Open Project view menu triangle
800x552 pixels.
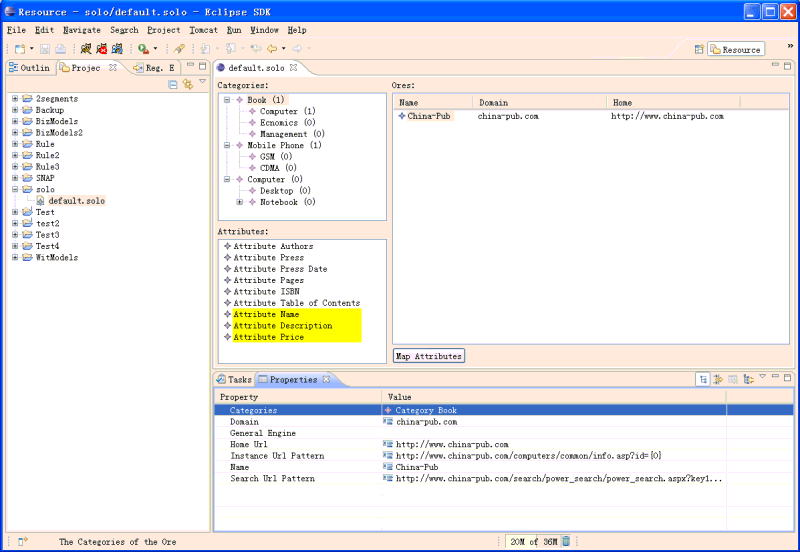pos(202,81)
